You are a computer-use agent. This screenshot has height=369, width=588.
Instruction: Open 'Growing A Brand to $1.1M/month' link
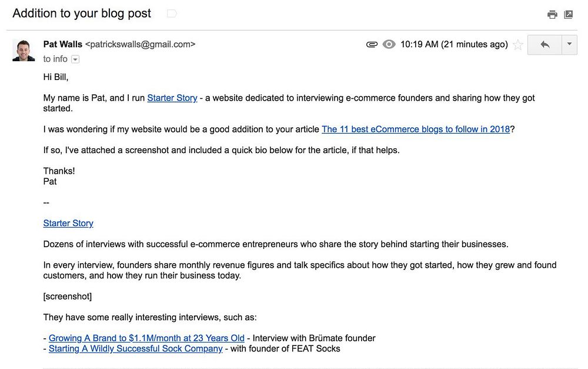point(146,338)
